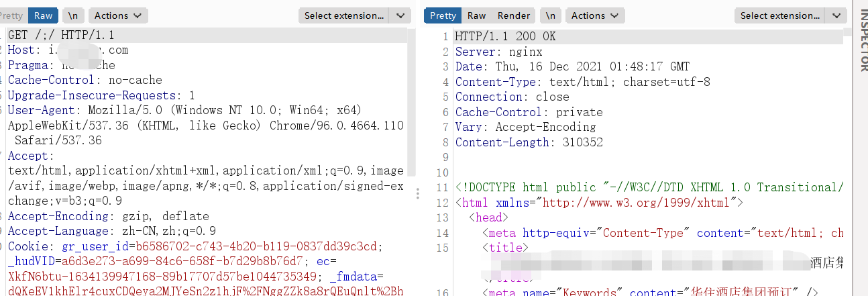This screenshot has height=296, width=868.
Task: Click the three-dot divider between request and response
Action: pyautogui.click(x=417, y=193)
